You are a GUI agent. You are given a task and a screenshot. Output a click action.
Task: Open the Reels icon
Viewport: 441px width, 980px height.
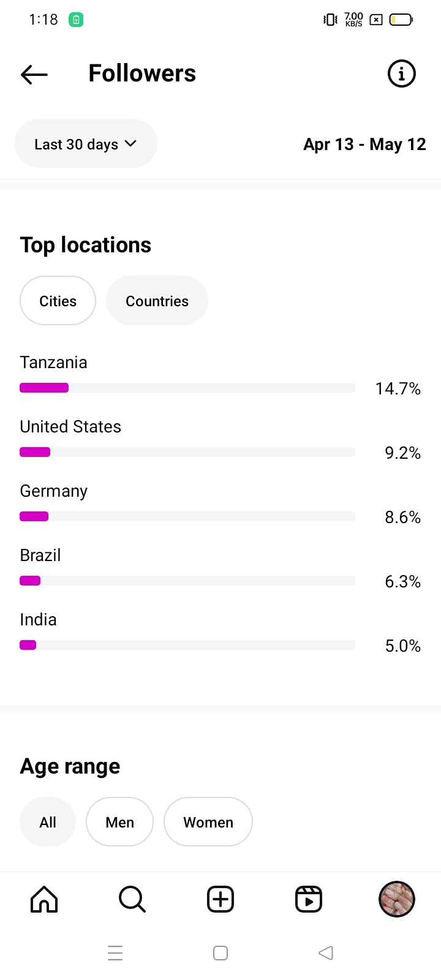point(309,899)
